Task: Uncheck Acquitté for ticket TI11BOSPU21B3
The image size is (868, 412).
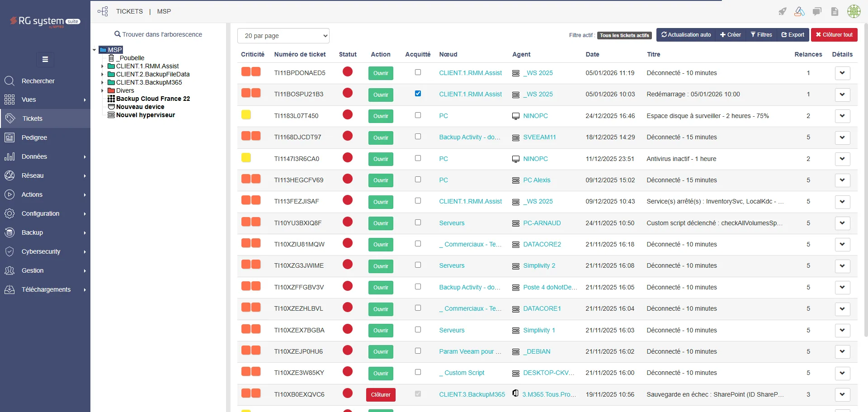Action: point(418,94)
